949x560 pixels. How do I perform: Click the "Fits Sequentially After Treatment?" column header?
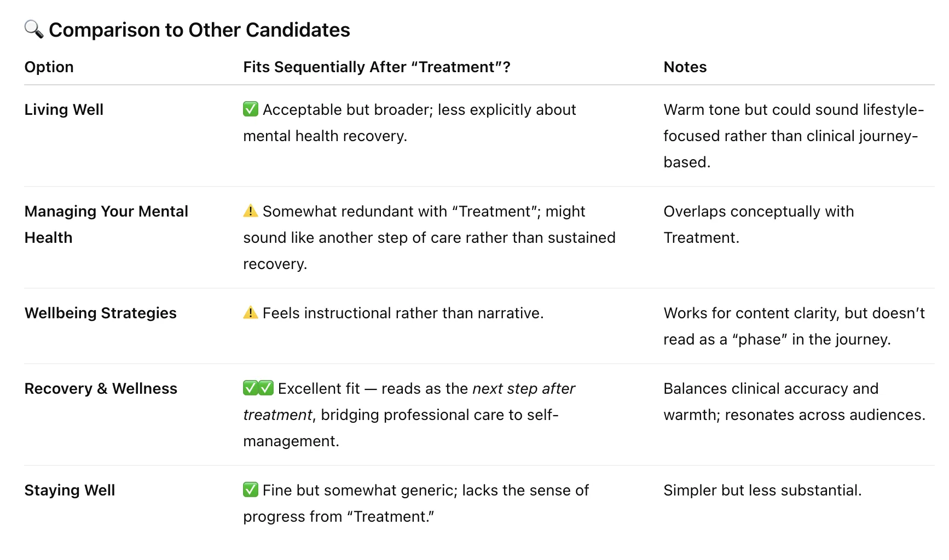(x=377, y=67)
